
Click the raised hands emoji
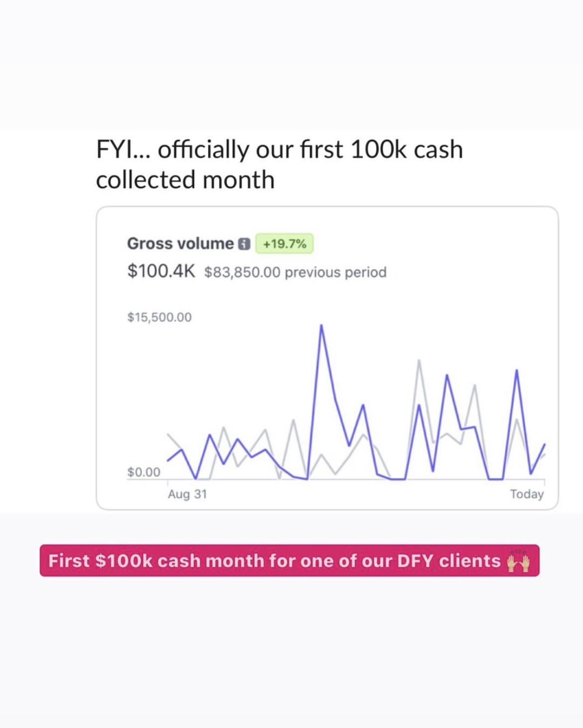pos(518,561)
